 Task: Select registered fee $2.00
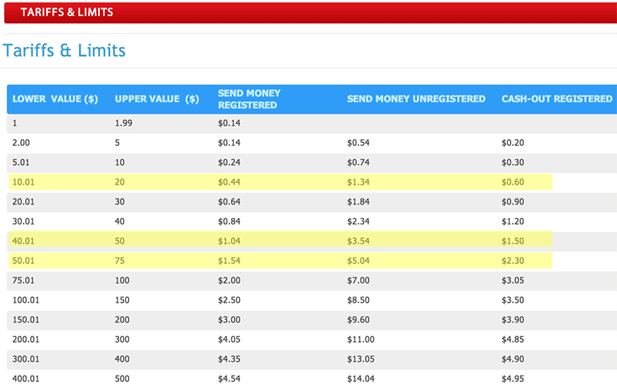tap(229, 280)
